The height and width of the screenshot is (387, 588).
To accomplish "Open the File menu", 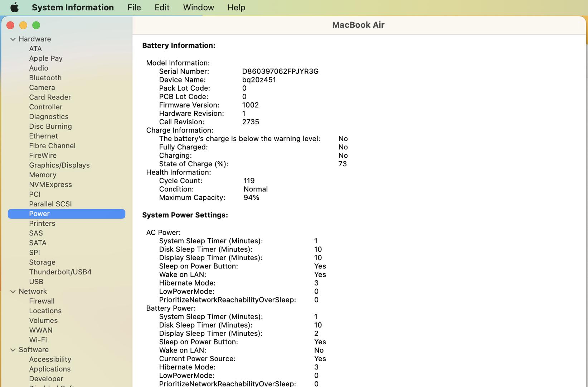I will 134,7.
